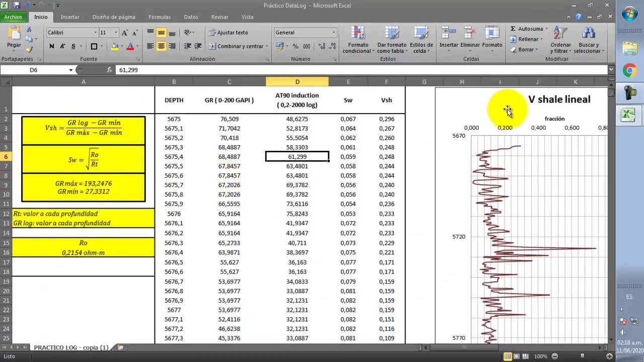644x362 pixels.
Task: Apply thousands separator 000 style
Action: [307, 46]
